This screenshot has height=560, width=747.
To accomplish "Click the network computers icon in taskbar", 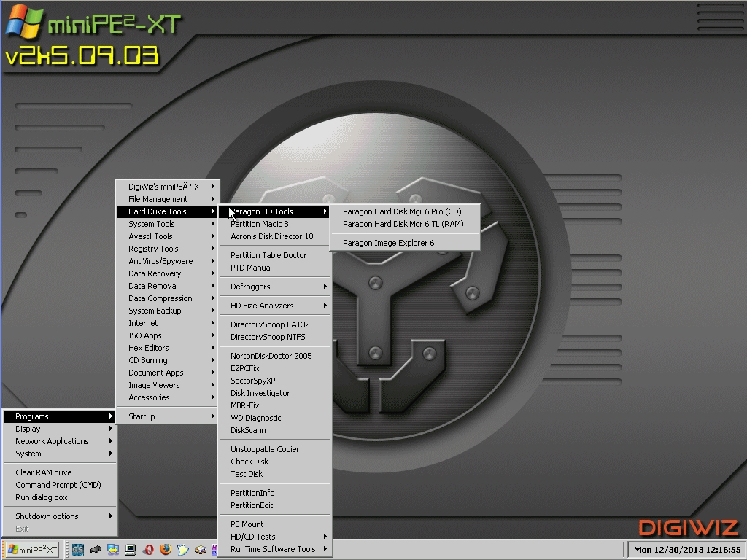I will click(113, 550).
